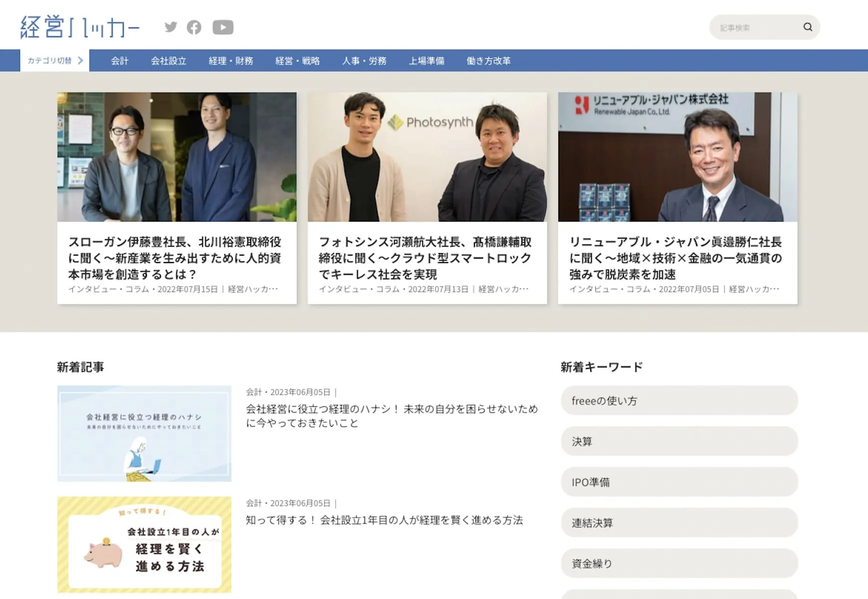Click the 新着キーワード section heading
This screenshot has height=599, width=868.
(601, 367)
